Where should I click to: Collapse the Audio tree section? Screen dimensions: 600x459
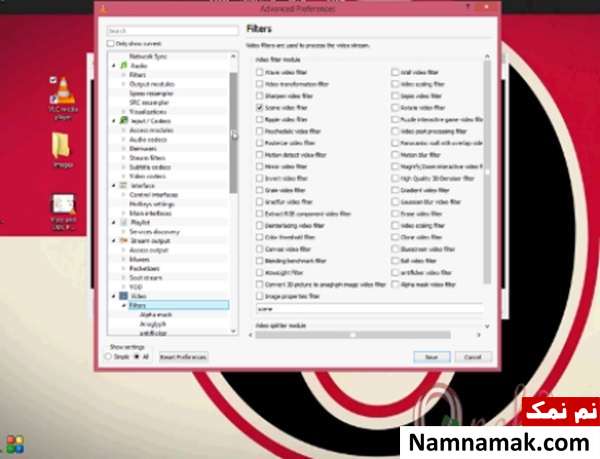(x=114, y=66)
